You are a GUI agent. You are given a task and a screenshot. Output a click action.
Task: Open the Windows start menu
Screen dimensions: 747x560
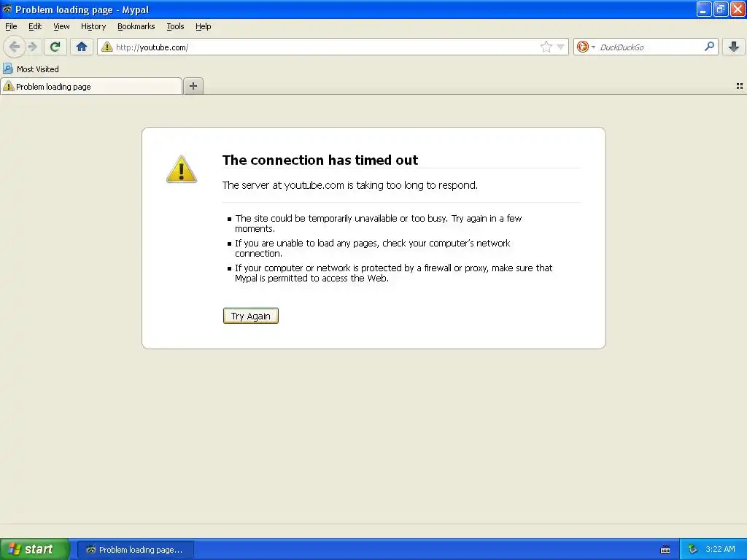click(x=34, y=549)
